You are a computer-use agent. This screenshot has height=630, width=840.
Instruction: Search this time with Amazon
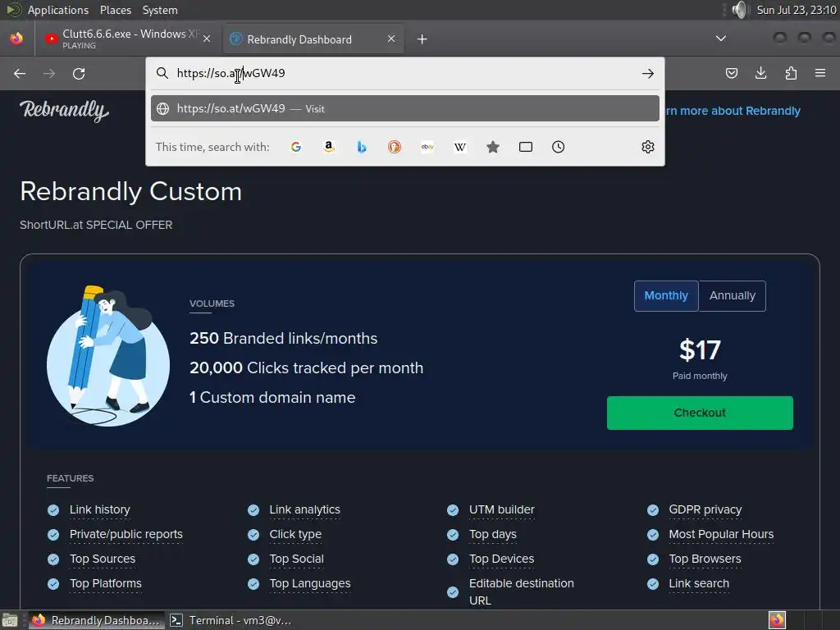tap(329, 147)
